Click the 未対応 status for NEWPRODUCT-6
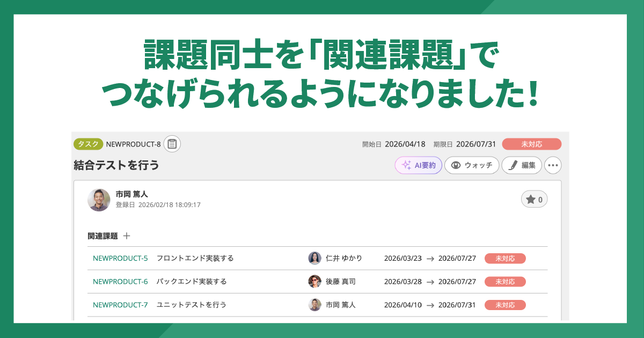 [x=505, y=281]
